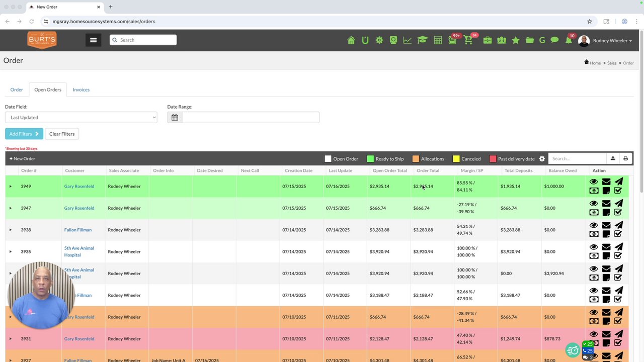Open the Fallon Fillman customer link for order 3938
The image size is (644, 362).
tap(78, 230)
